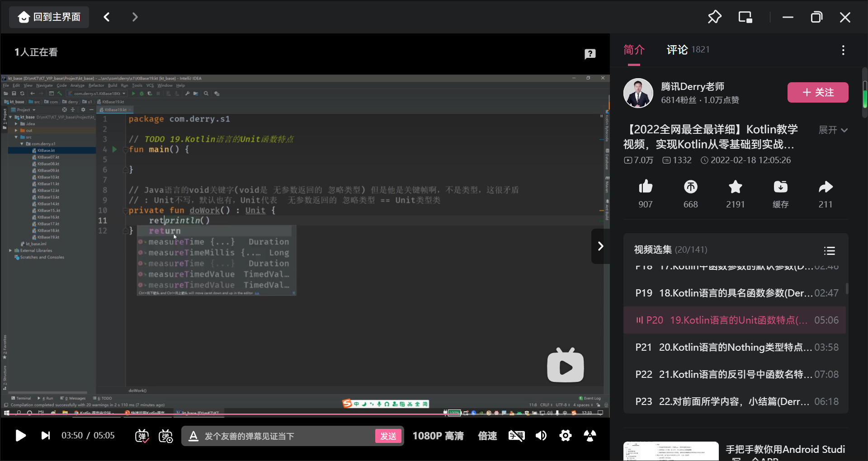Share the video with the arrow icon

tap(826, 187)
